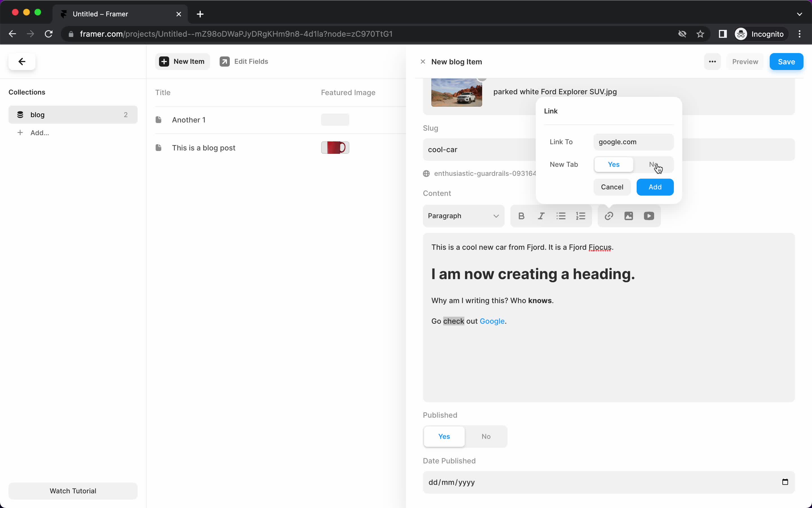
Task: Open the calendar picker in Date Published
Action: [x=785, y=482]
